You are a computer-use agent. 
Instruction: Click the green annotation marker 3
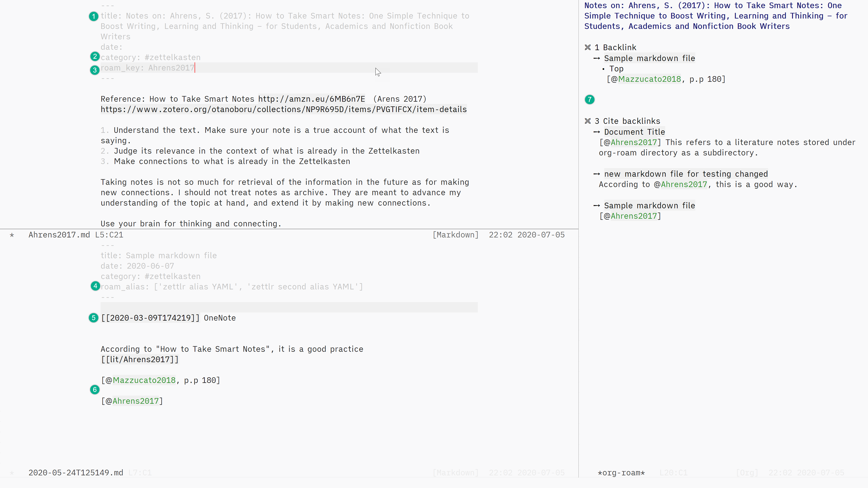95,70
